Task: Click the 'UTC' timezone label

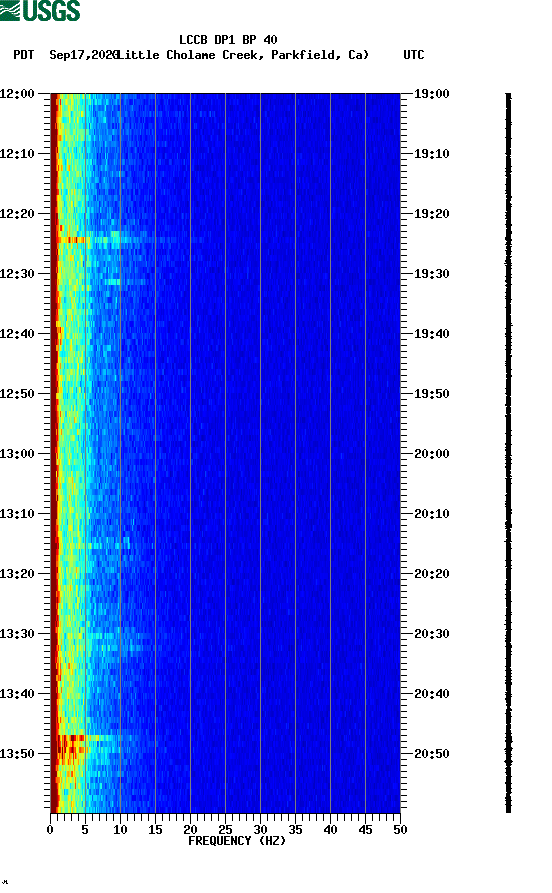Action: (414, 55)
